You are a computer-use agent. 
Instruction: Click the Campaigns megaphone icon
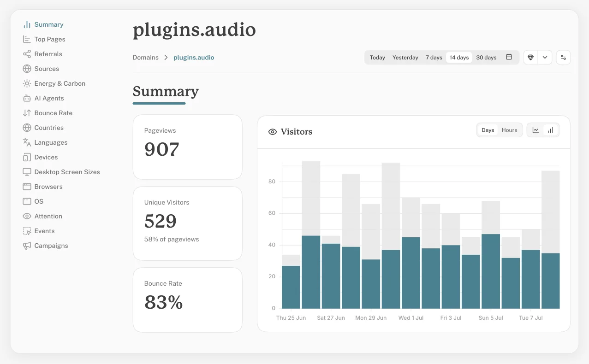(27, 246)
